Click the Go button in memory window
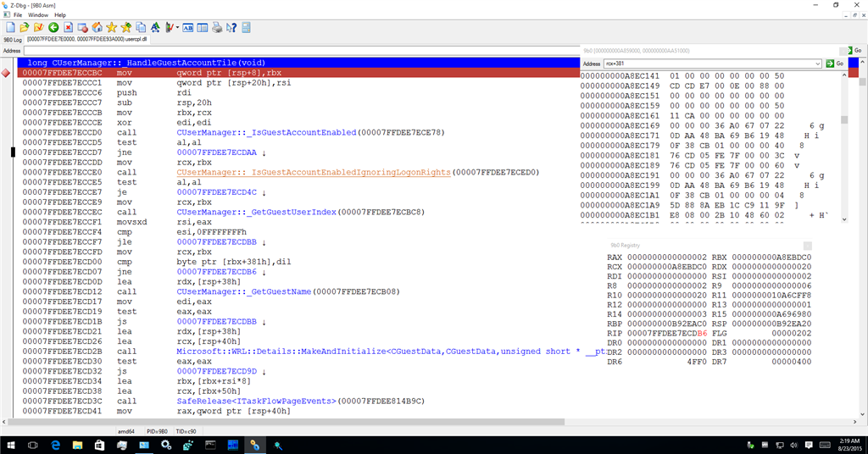This screenshot has width=868, height=454. [835, 64]
